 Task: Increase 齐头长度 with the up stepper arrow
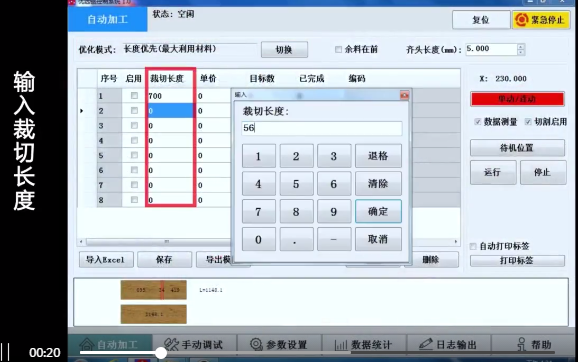pos(520,46)
